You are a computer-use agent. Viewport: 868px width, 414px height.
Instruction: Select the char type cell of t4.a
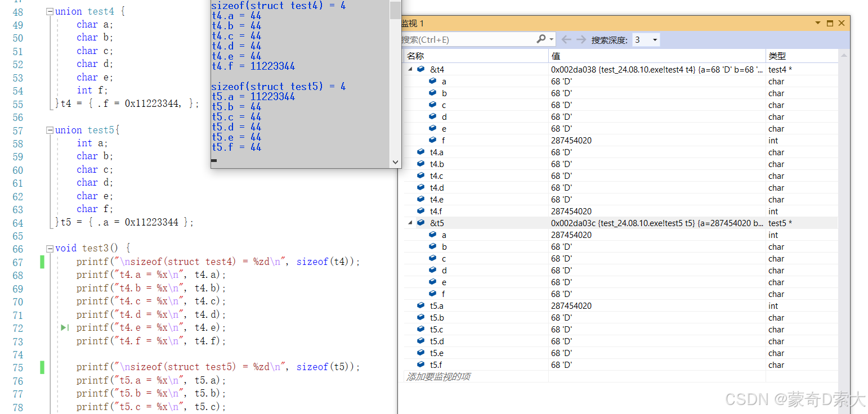(776, 152)
